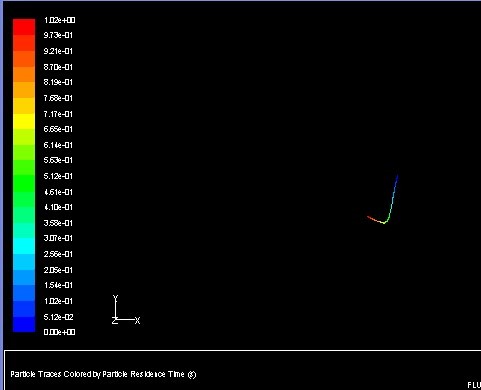Click the 2.56e-01 legend label
This screenshot has width=481, height=390.
(58, 254)
